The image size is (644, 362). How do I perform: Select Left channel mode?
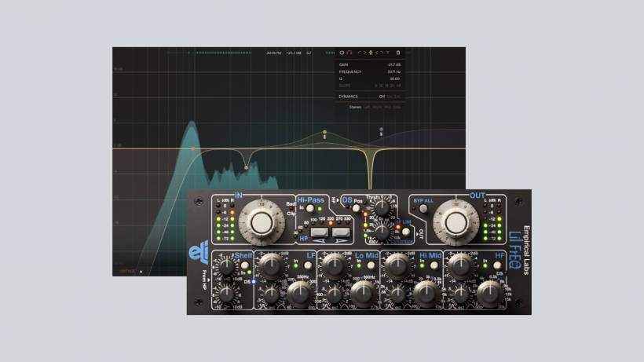(x=367, y=107)
